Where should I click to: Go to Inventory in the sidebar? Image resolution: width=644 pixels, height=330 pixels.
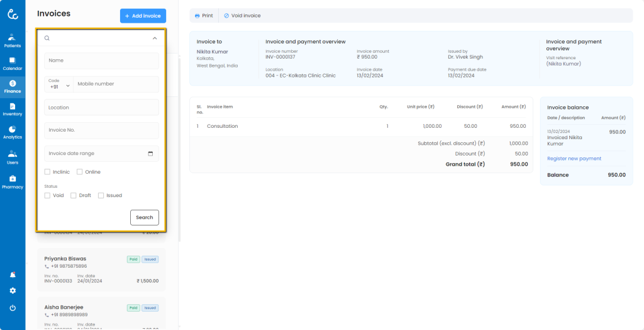pos(13,109)
